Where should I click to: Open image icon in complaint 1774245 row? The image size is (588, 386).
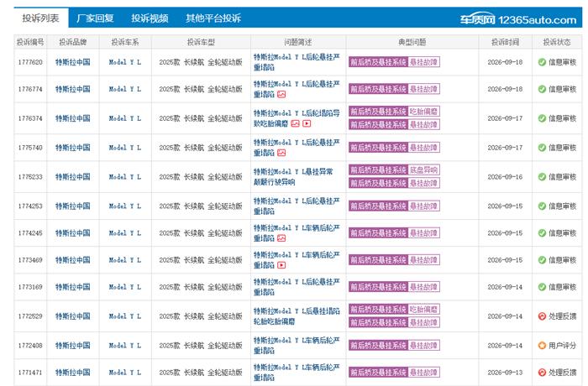(x=281, y=238)
